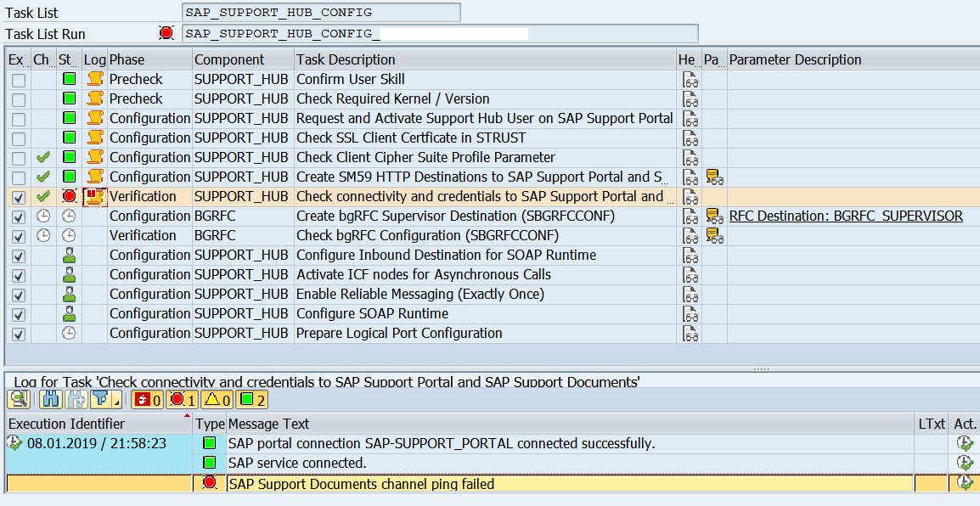The height and width of the screenshot is (506, 980).
Task: Uncheck execute box for Configure Inbound Destination
Action: pos(19,256)
